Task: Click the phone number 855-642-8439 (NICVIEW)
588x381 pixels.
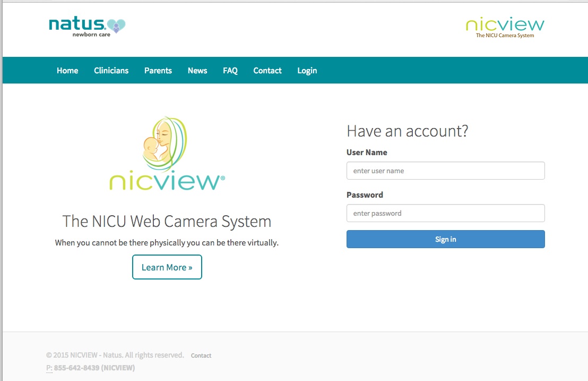Action: (94, 368)
